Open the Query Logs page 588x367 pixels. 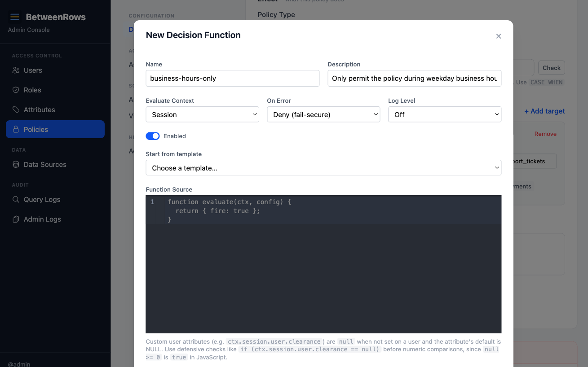(55, 200)
